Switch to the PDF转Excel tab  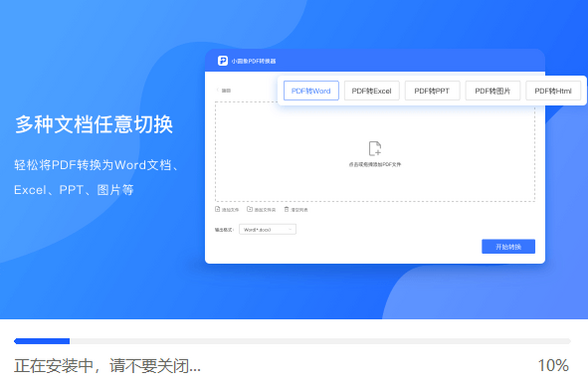(x=371, y=91)
